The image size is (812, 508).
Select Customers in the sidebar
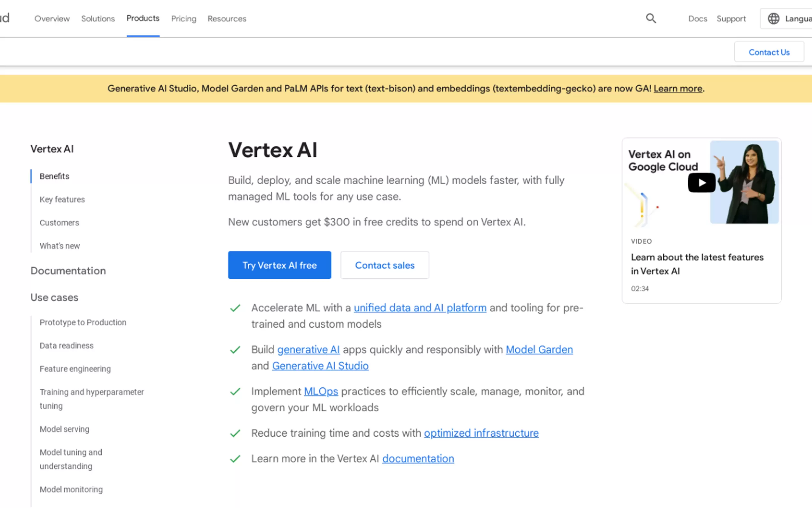tap(59, 222)
